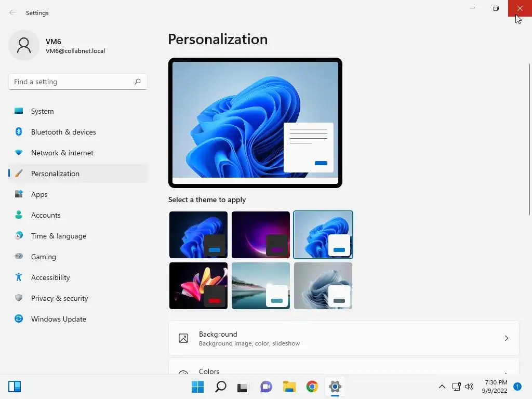Apply the gray flow light theme
This screenshot has width=532, height=399.
point(323,286)
